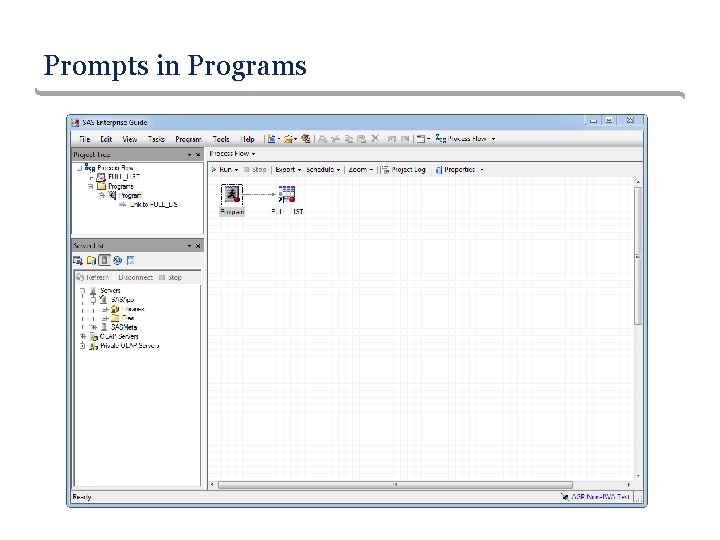Click the globe-shaped pane icon
Screen dimensions: 720x540
(x=118, y=260)
